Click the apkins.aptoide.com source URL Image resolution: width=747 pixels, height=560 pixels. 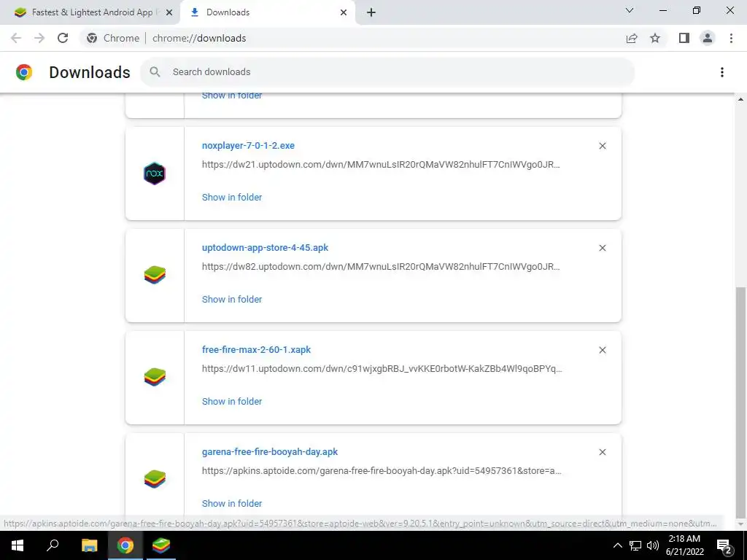[381, 470]
